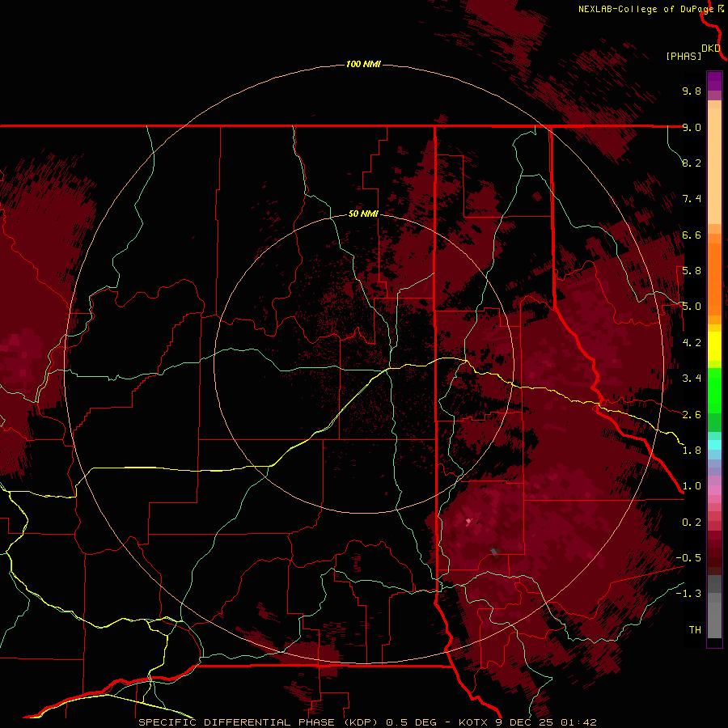Click the 2.6 value on color scale
728x728 pixels.
(692, 415)
